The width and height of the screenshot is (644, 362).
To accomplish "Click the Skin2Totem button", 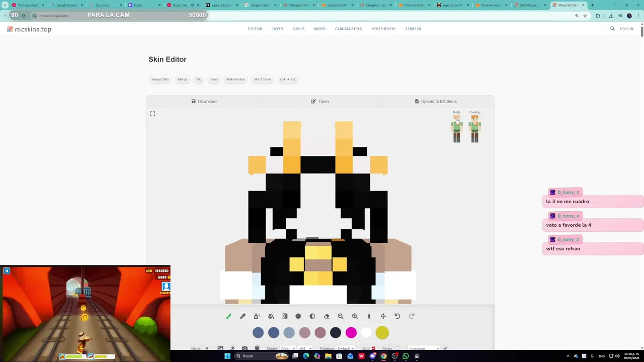I will (x=262, y=79).
